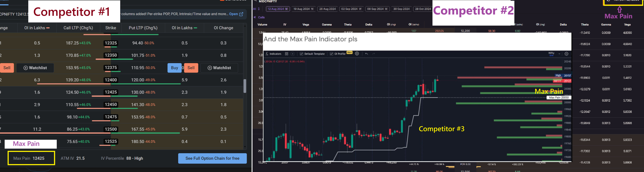Click scrollbar up arrow in option chain

click(245, 26)
